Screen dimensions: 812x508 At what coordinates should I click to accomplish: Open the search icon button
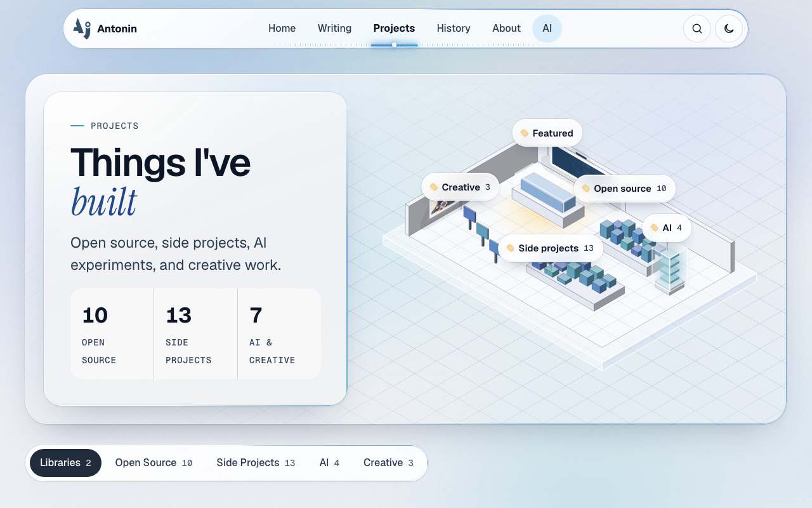click(697, 29)
